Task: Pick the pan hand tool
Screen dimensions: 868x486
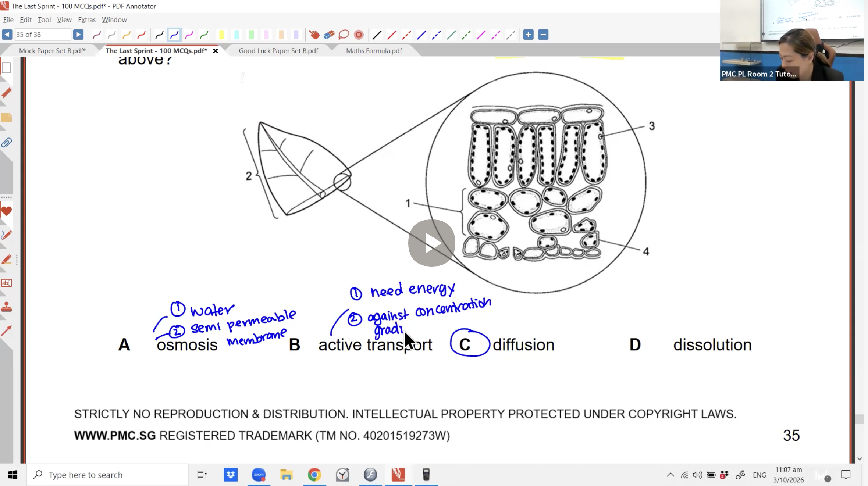Action: [314, 35]
